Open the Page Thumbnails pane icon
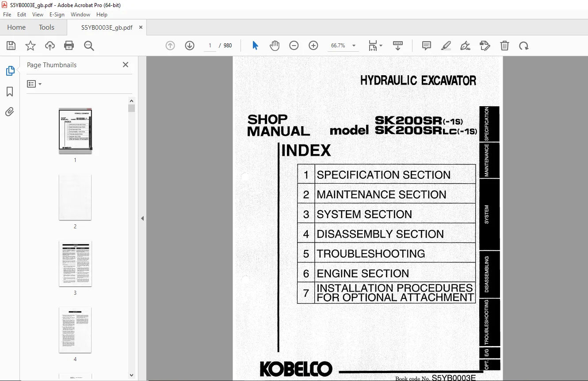The width and height of the screenshot is (588, 381). (10, 71)
